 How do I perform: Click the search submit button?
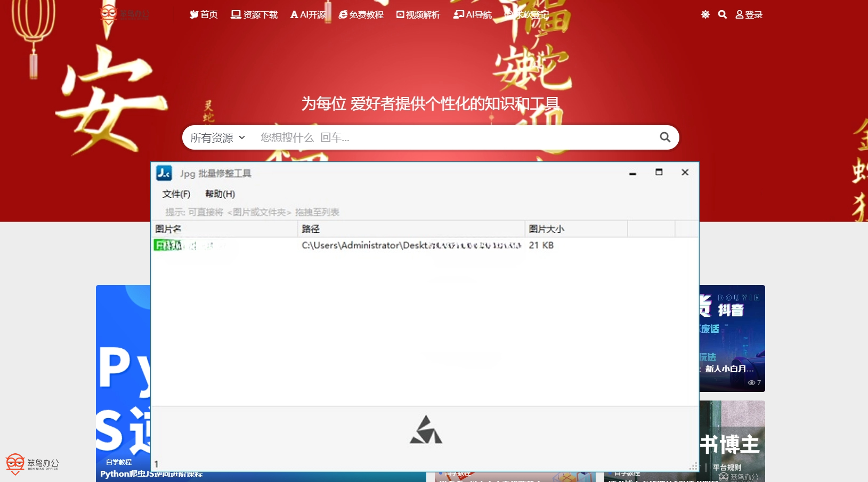coord(664,137)
